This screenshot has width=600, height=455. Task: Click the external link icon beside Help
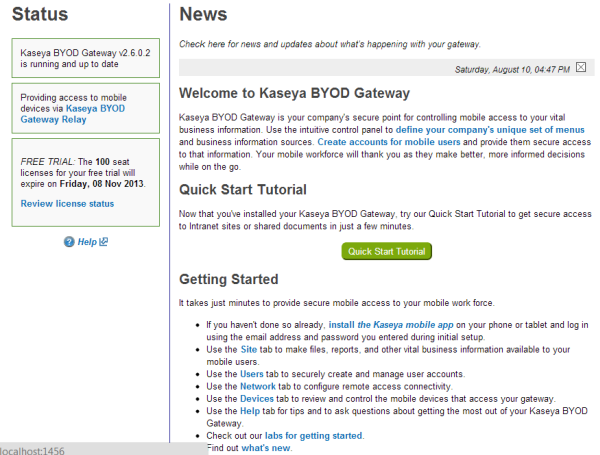coord(104,241)
